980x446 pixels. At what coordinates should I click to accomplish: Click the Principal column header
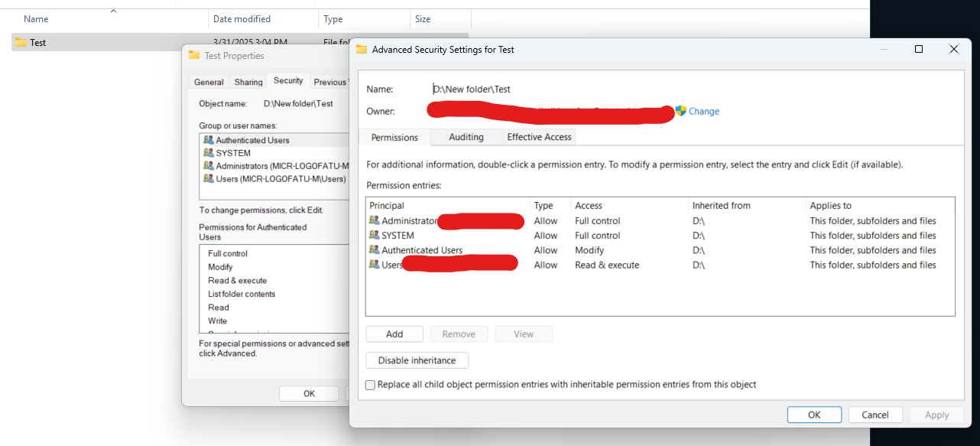387,206
